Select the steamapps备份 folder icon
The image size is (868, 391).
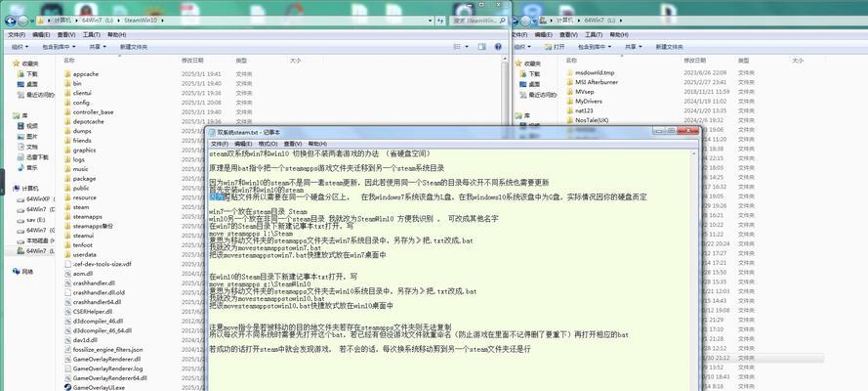pos(67,226)
